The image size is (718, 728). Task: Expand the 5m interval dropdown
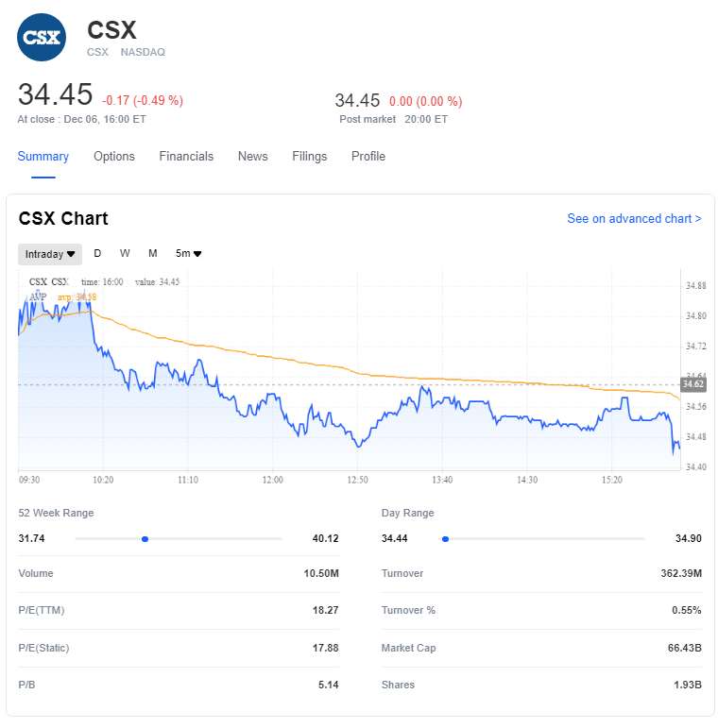tap(188, 254)
